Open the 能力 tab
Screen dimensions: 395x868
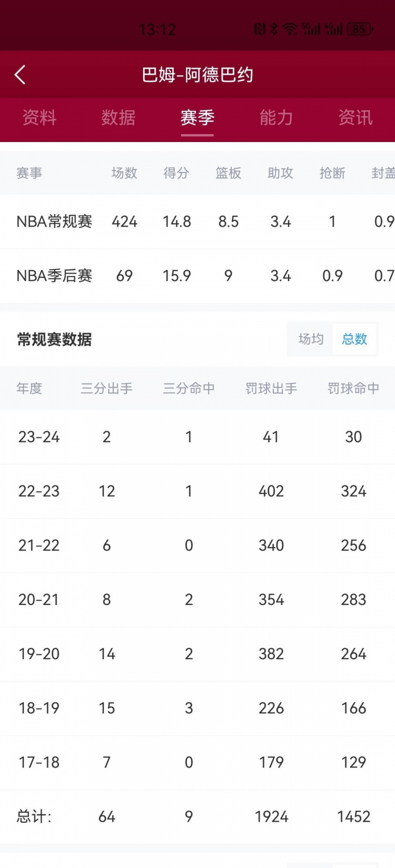click(276, 117)
